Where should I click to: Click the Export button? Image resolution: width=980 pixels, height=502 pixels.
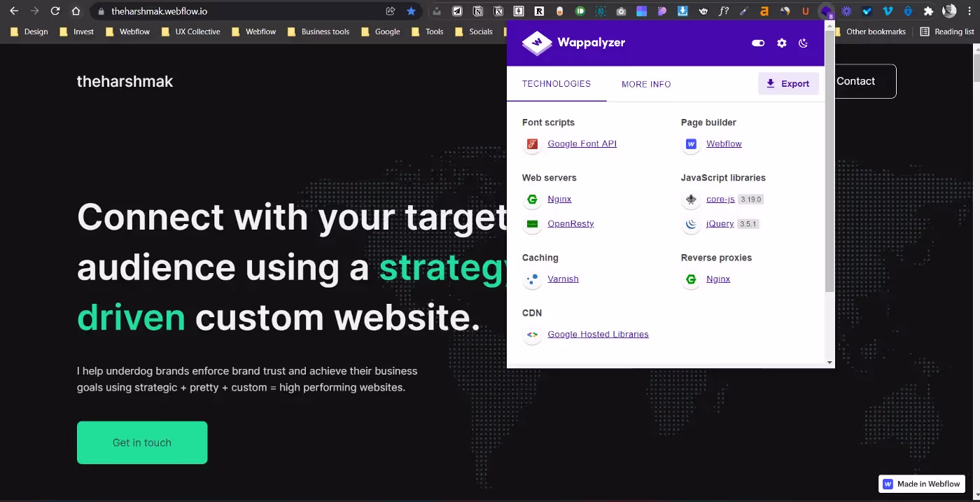(x=788, y=83)
